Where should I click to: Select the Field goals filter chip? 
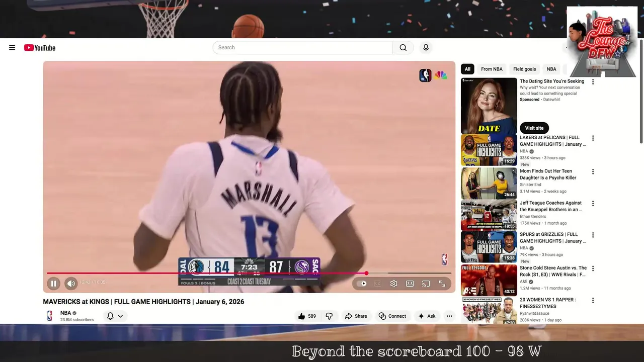pyautogui.click(x=525, y=69)
